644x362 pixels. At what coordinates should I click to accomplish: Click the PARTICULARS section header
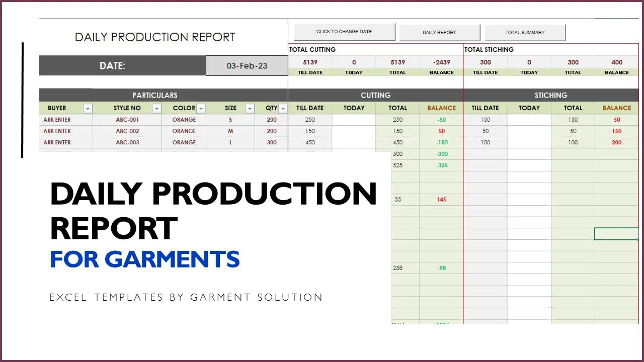pyautogui.click(x=155, y=95)
